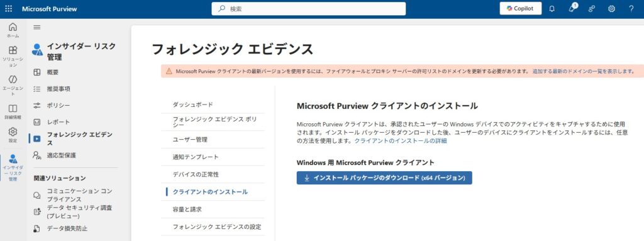Go to ホーム in left rail
Screen dimensions: 644x241
[13, 30]
